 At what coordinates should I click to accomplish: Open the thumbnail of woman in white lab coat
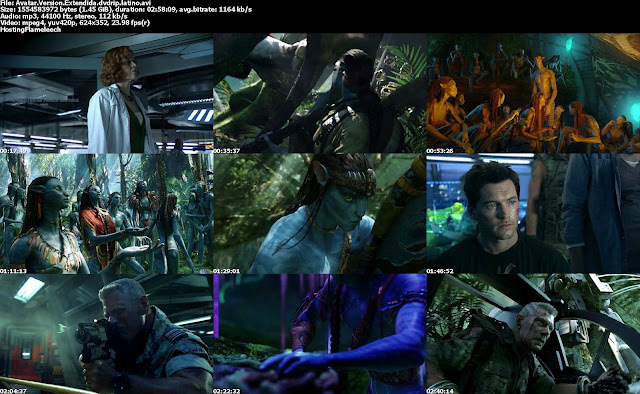[106, 93]
